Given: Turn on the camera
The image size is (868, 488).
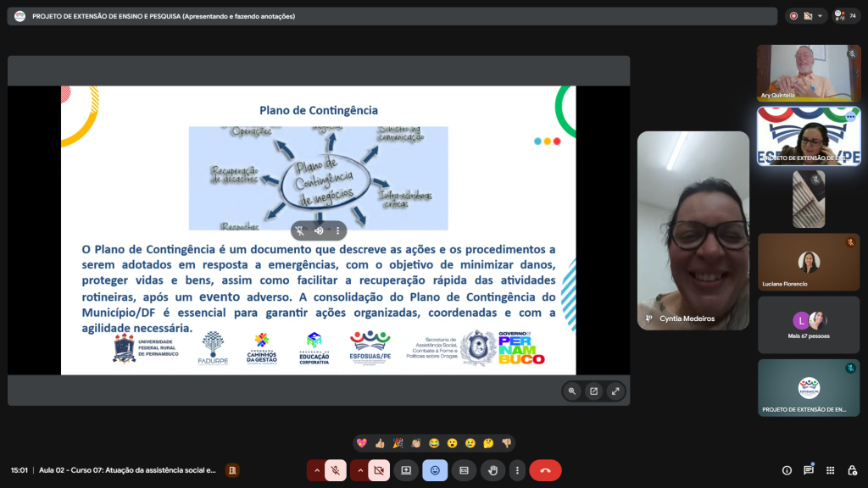Looking at the screenshot, I should [379, 470].
